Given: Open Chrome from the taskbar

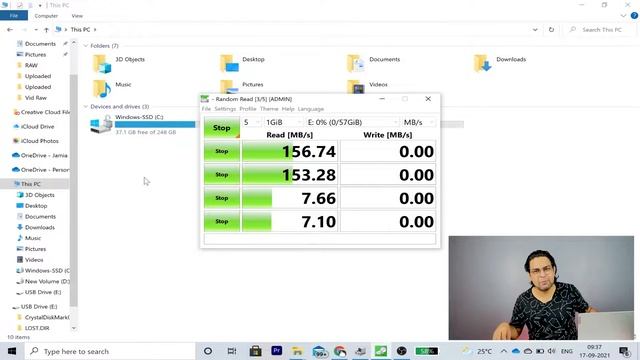Looking at the screenshot, I should [x=340, y=351].
